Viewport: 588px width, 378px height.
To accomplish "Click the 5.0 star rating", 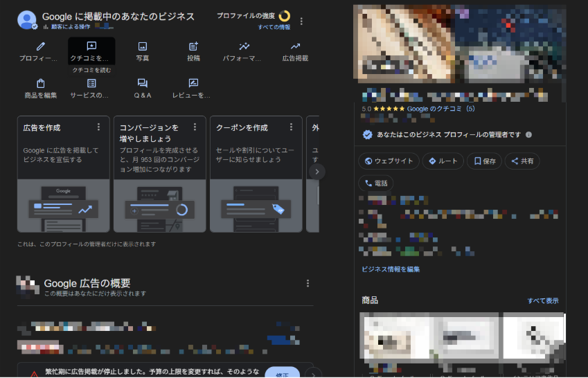I will 383,109.
